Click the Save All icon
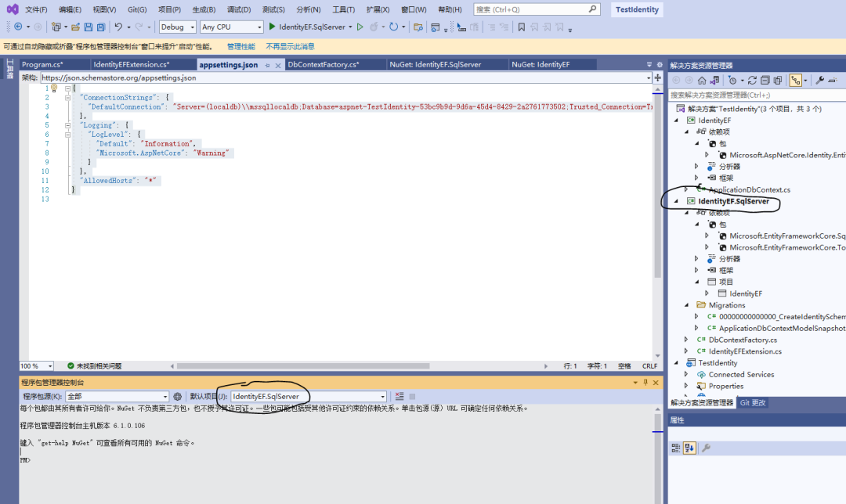The width and height of the screenshot is (846, 504). (101, 27)
